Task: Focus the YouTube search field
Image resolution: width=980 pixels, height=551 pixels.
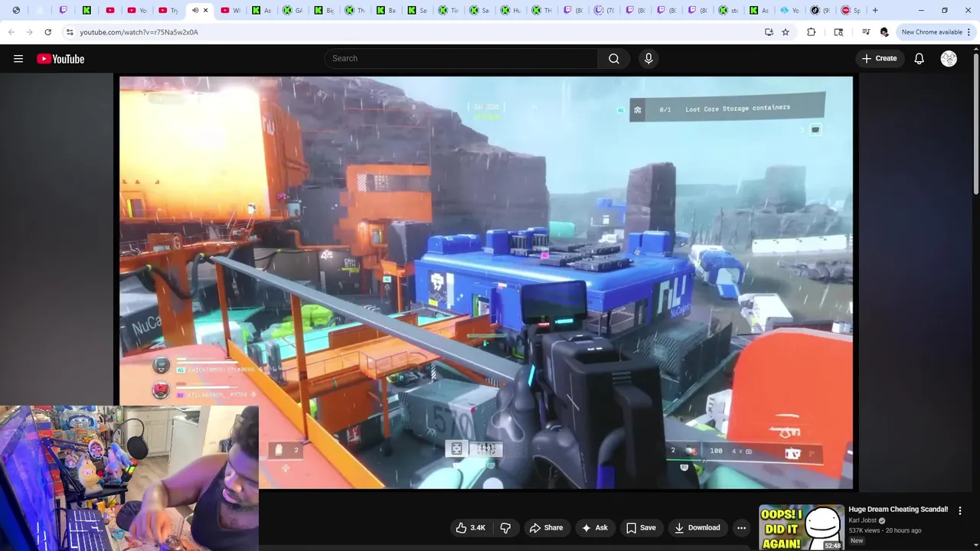Action: click(462, 58)
